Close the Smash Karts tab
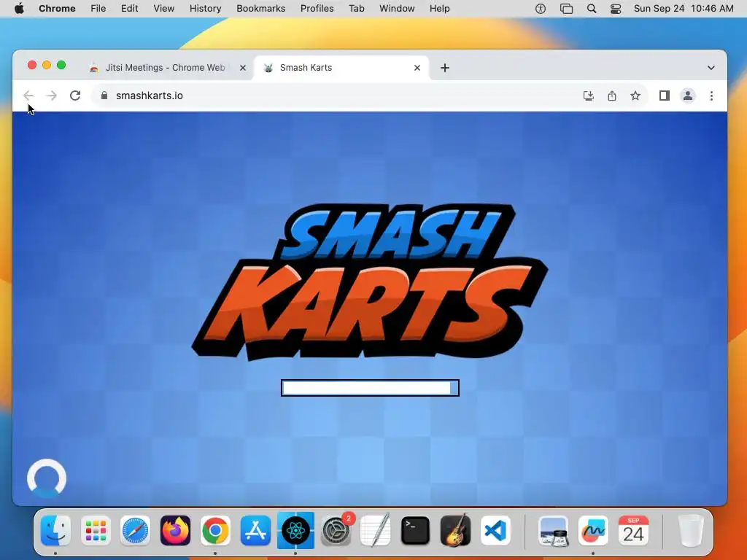This screenshot has height=560, width=747. click(417, 68)
